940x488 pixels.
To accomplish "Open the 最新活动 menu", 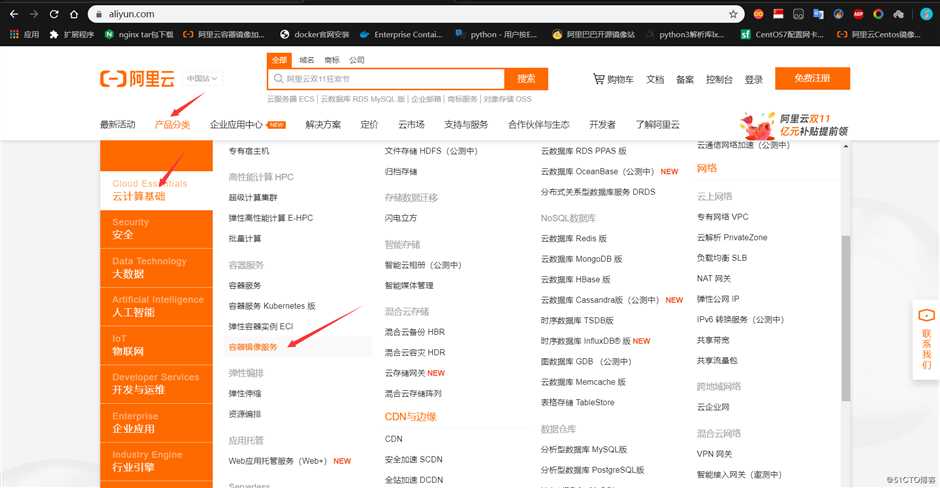I will coord(118,124).
